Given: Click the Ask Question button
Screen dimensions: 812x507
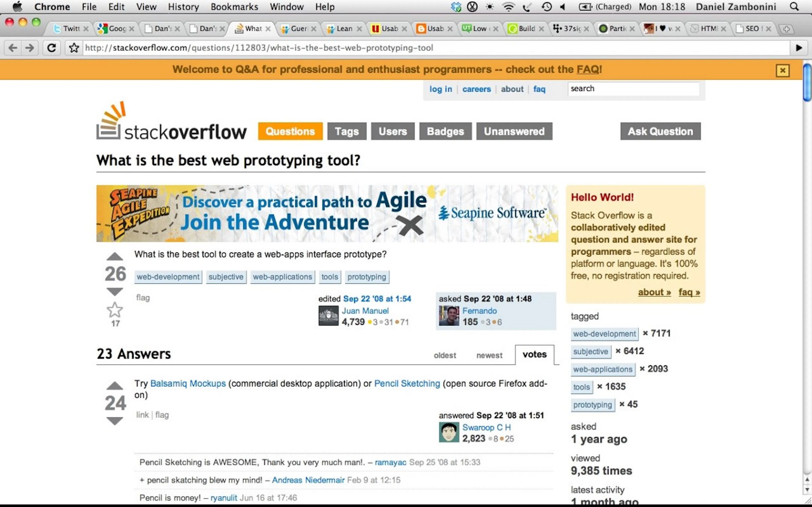Looking at the screenshot, I should (660, 131).
